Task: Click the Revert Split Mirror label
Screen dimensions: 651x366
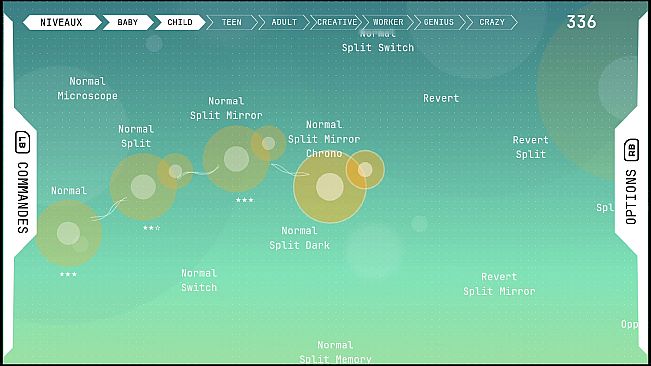Action: coord(499,284)
